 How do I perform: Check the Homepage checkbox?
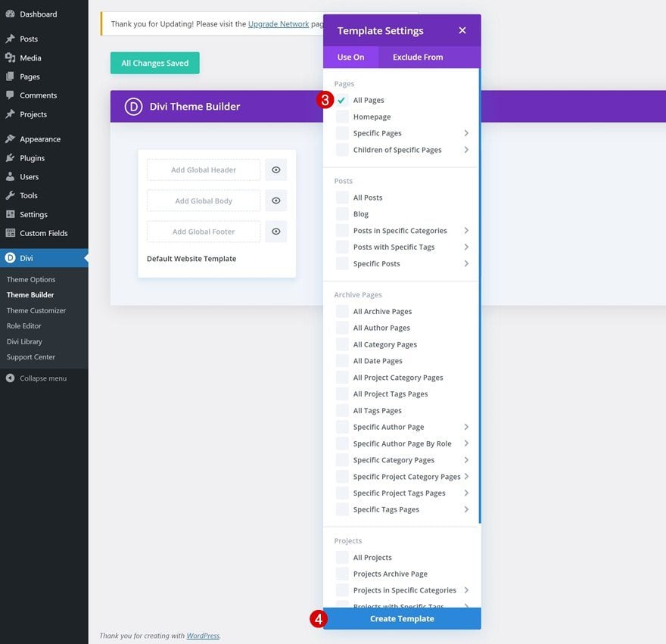[342, 117]
